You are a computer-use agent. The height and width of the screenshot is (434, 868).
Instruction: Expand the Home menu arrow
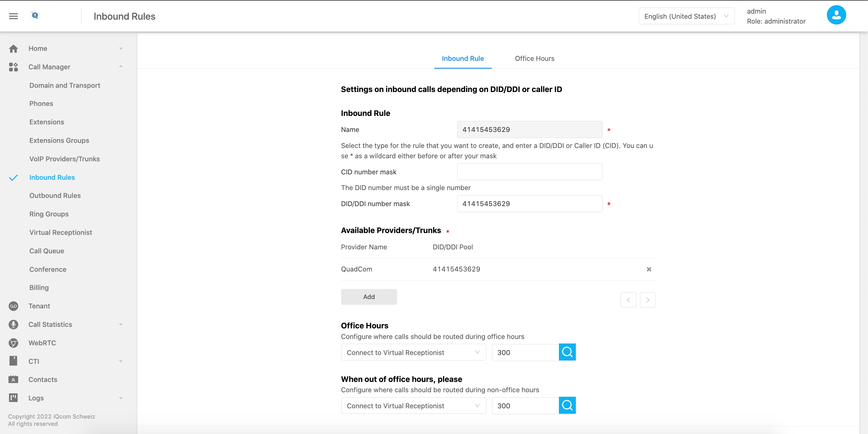tap(121, 48)
